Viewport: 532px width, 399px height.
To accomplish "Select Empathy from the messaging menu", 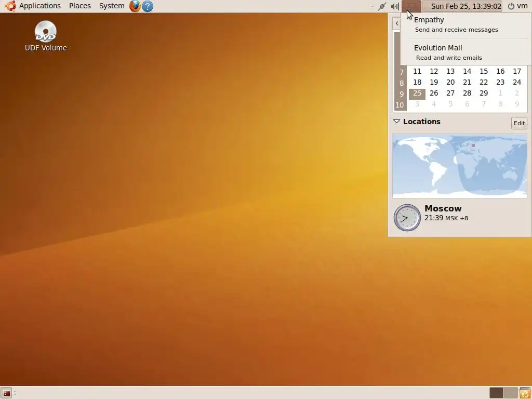I will click(x=466, y=24).
